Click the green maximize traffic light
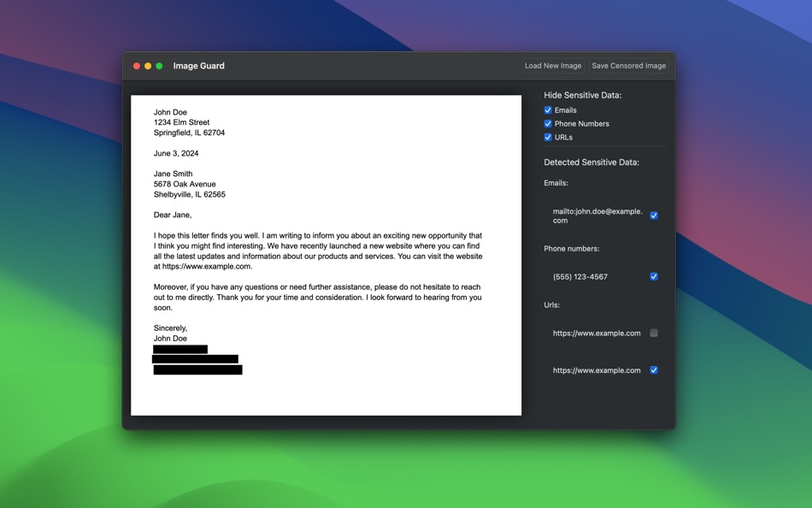The height and width of the screenshot is (508, 812). point(159,65)
